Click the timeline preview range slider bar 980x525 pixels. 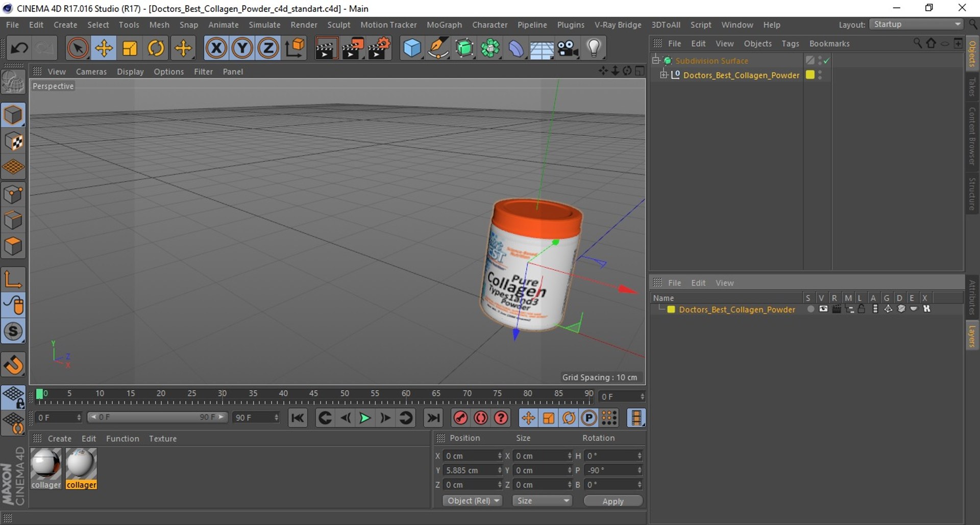click(x=157, y=417)
